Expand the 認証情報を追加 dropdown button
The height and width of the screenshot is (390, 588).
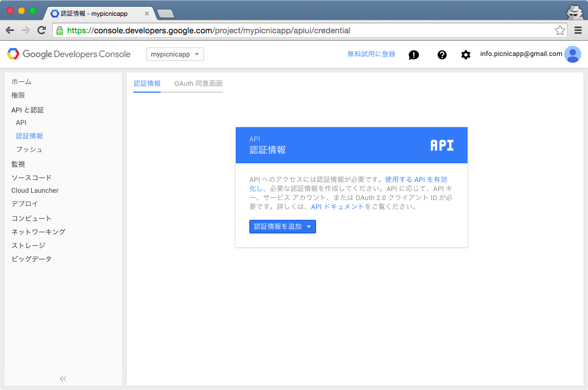click(282, 227)
